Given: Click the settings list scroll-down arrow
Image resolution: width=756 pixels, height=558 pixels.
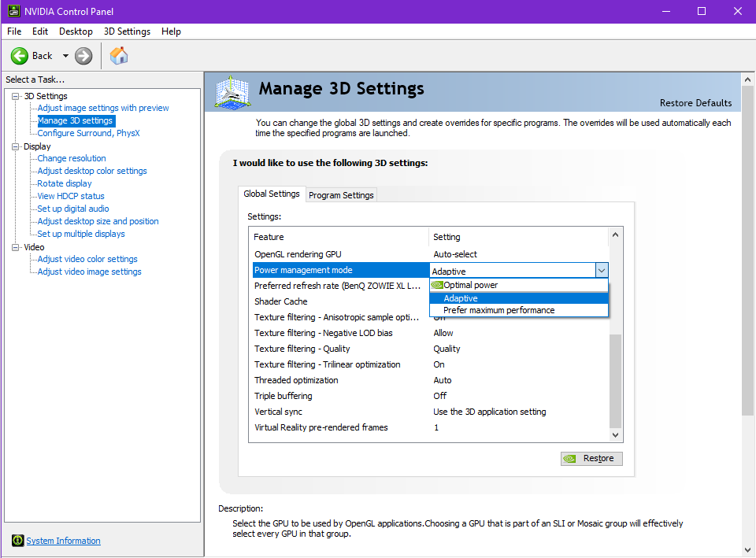Looking at the screenshot, I should tap(615, 434).
